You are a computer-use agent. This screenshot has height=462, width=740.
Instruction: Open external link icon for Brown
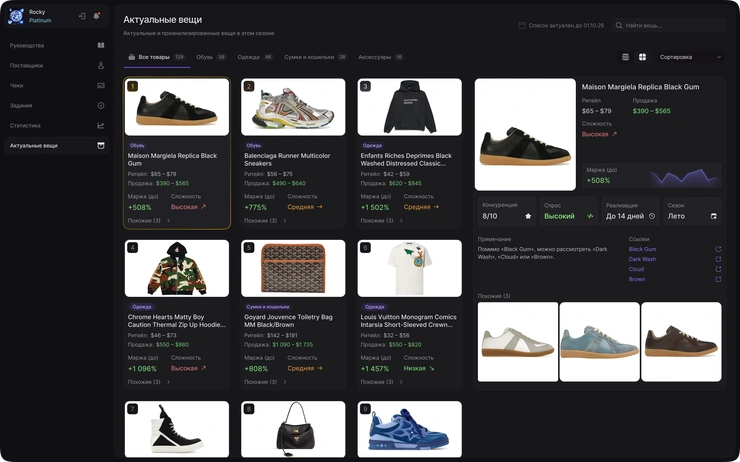(x=718, y=279)
